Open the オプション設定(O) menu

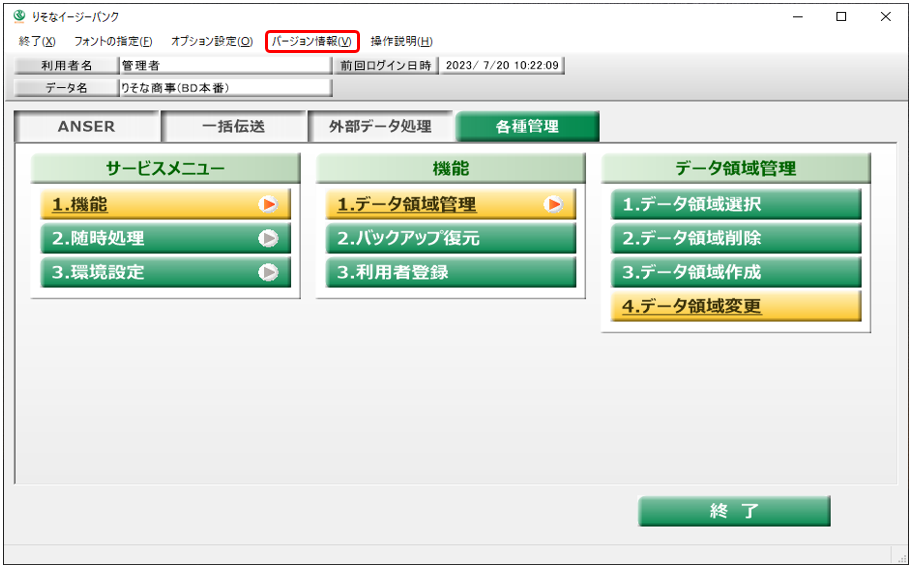tap(212, 41)
